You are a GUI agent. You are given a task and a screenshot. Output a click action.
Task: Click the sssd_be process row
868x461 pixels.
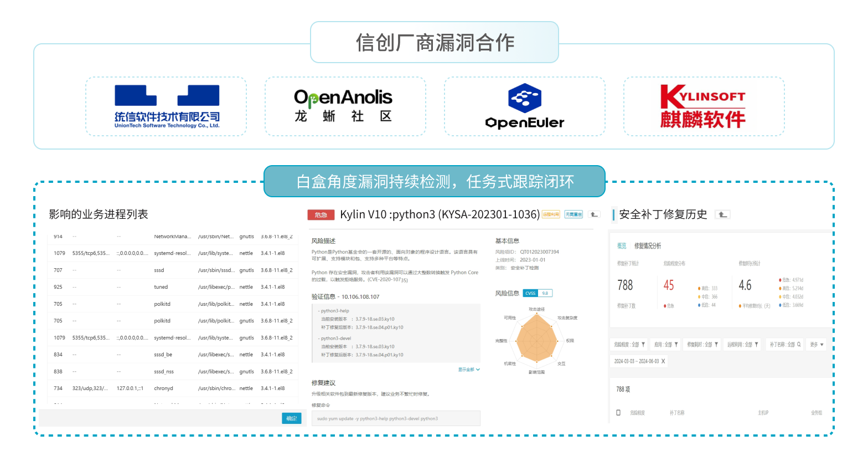(x=173, y=355)
